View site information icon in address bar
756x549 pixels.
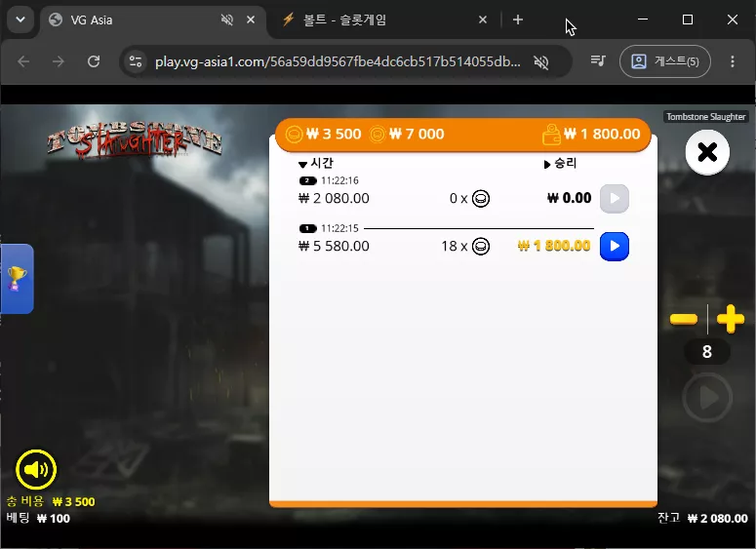[x=136, y=61]
